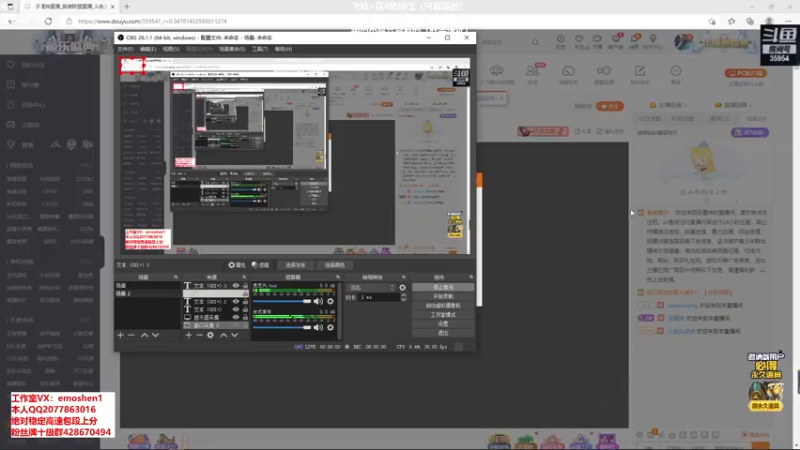This screenshot has width=800, height=450.
Task: Toggle lock on 文本 (GDI+) 2 source
Action: click(x=245, y=302)
